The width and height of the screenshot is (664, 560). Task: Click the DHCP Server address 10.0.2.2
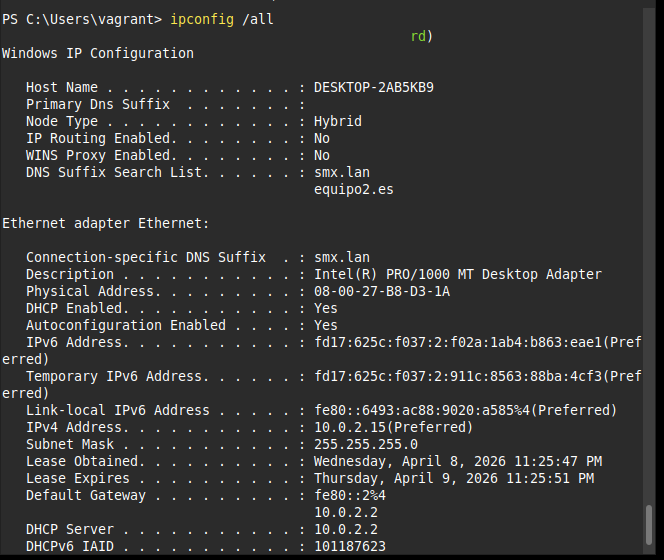click(x=345, y=529)
